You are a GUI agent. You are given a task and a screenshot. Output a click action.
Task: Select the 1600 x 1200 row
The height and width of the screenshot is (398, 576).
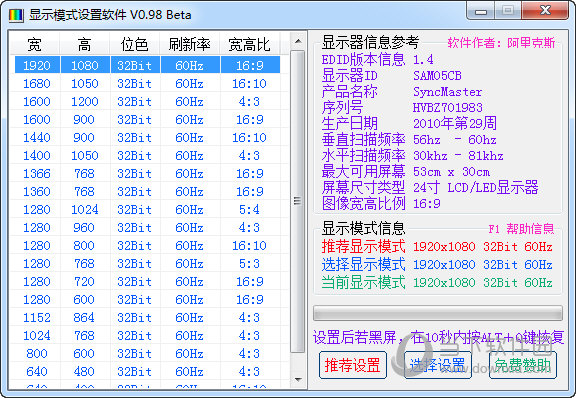coord(147,101)
